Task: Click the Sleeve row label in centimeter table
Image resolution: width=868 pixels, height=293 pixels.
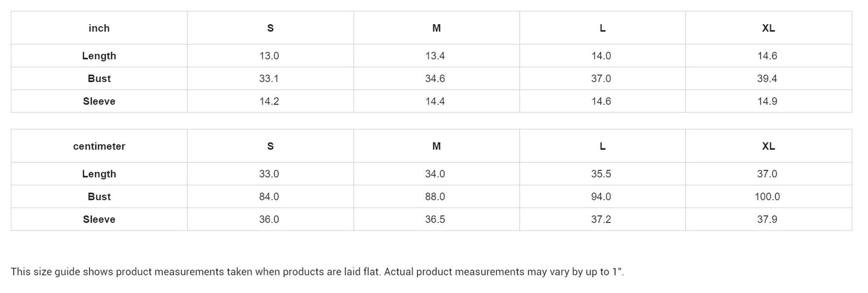Action: [99, 220]
